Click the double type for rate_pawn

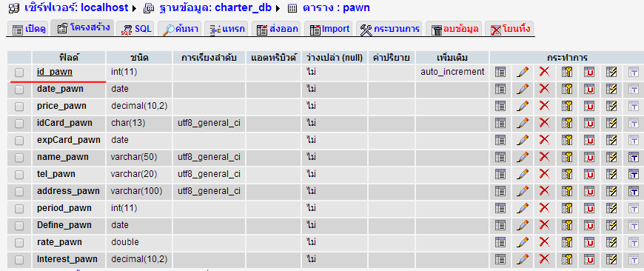125,242
